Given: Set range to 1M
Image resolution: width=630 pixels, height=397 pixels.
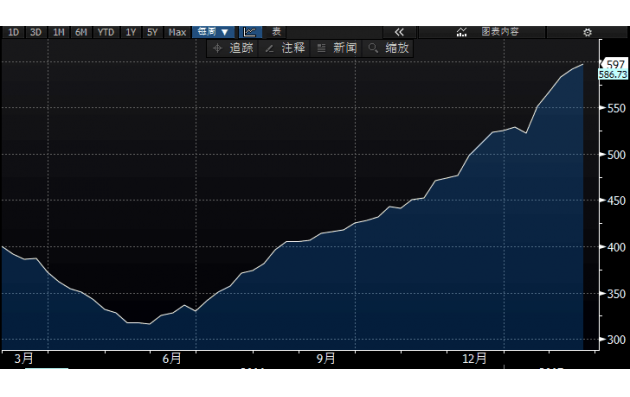Looking at the screenshot, I should 59,32.
